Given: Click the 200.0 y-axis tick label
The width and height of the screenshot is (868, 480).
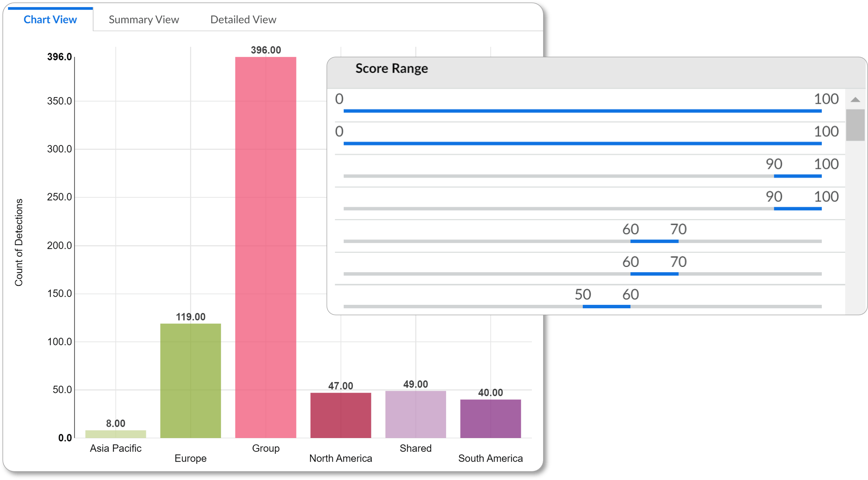Looking at the screenshot, I should (60, 246).
